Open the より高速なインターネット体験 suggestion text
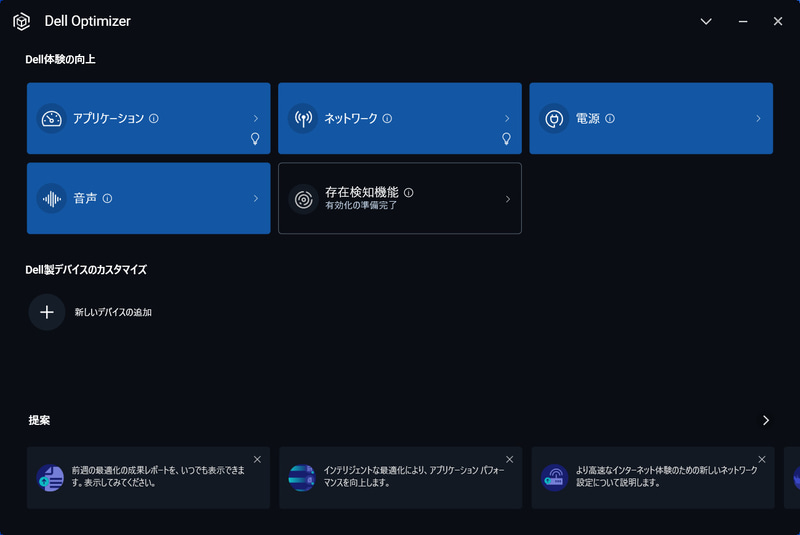 click(x=667, y=476)
